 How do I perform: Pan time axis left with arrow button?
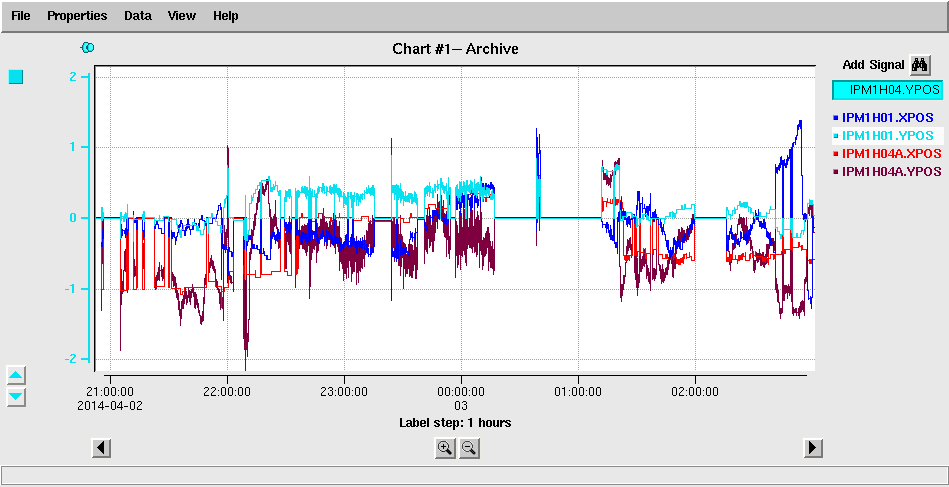point(101,448)
